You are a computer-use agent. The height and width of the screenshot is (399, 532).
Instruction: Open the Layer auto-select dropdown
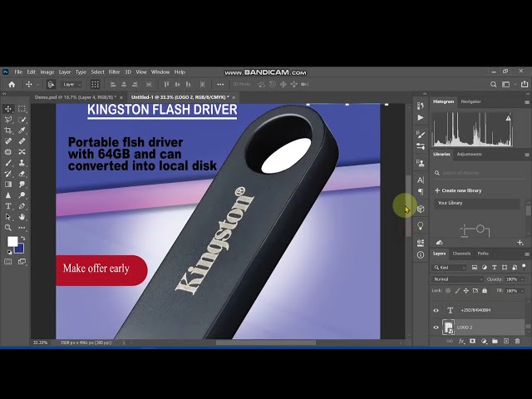point(71,85)
